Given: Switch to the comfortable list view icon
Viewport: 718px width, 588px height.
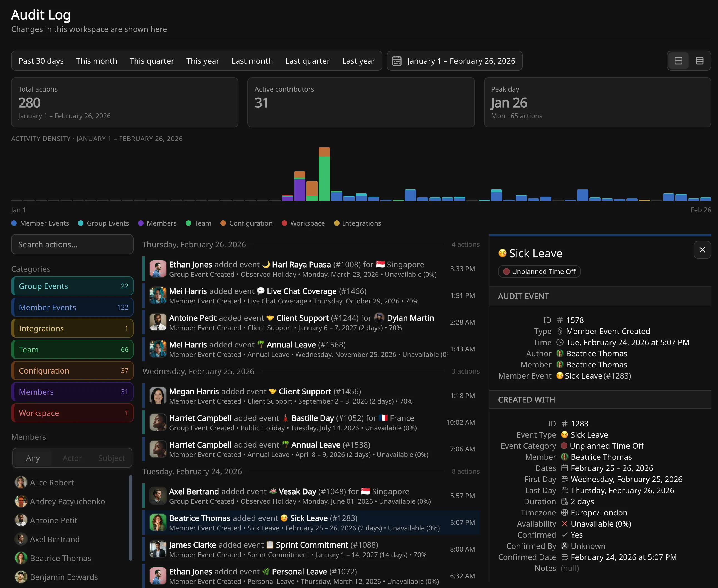Looking at the screenshot, I should [x=678, y=61].
